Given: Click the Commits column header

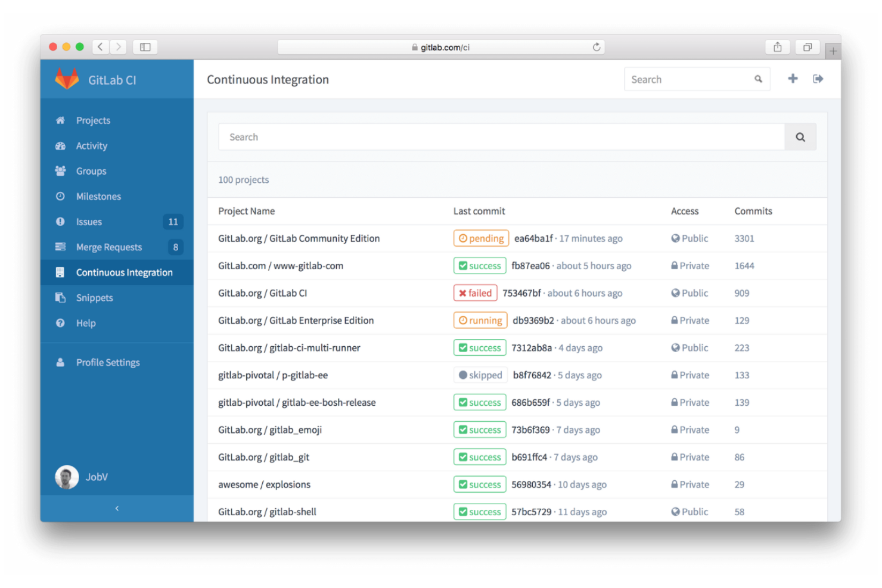Looking at the screenshot, I should [753, 211].
